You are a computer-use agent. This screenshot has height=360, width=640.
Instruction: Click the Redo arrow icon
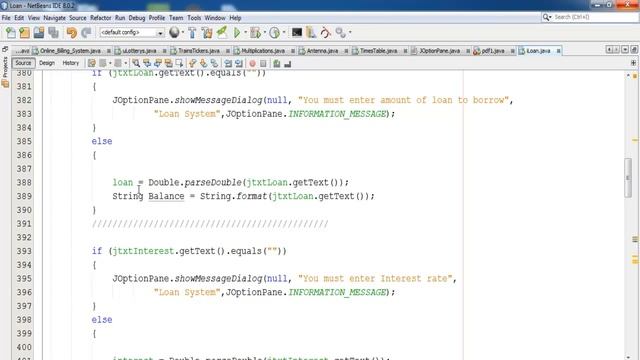(x=86, y=32)
